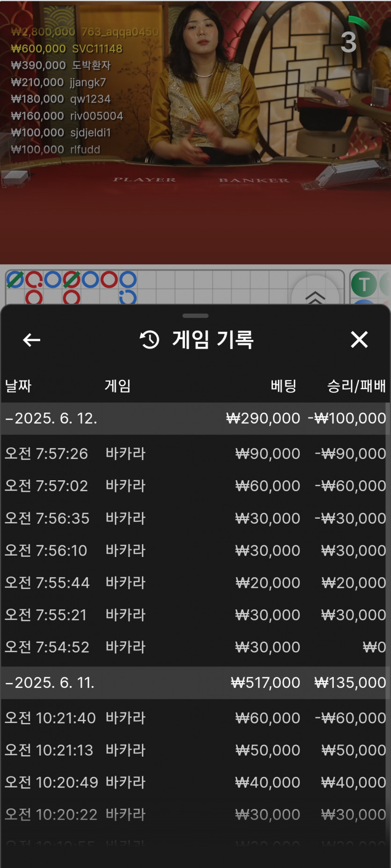
Task: Tap the SVC11148 leaderboard entry
Action: point(66,49)
